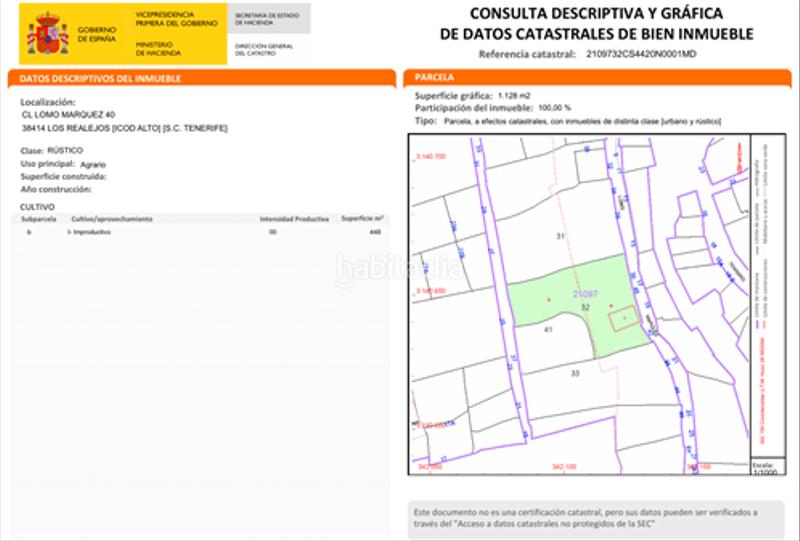
Task: Click parcel number 41 on the map
Action: pos(548,329)
